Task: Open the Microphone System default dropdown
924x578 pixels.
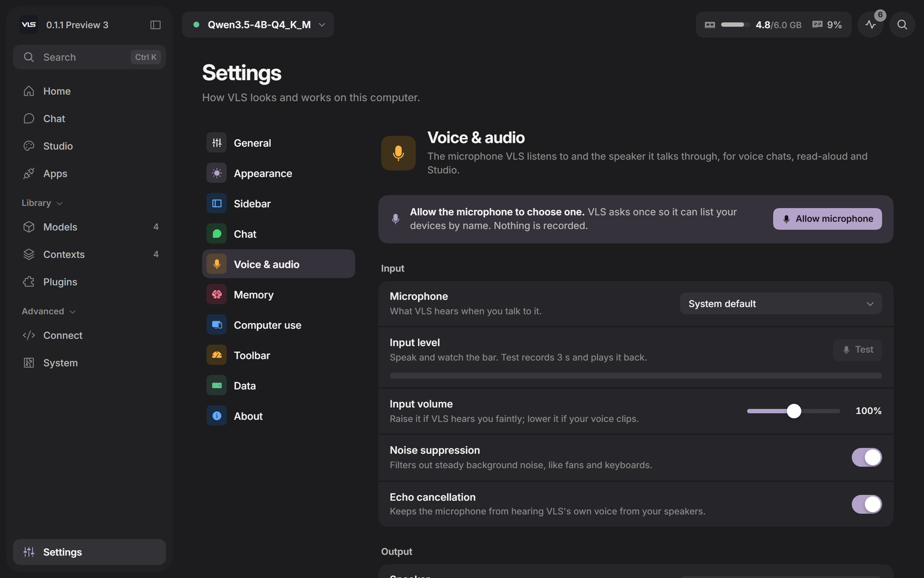Action: pyautogui.click(x=780, y=303)
